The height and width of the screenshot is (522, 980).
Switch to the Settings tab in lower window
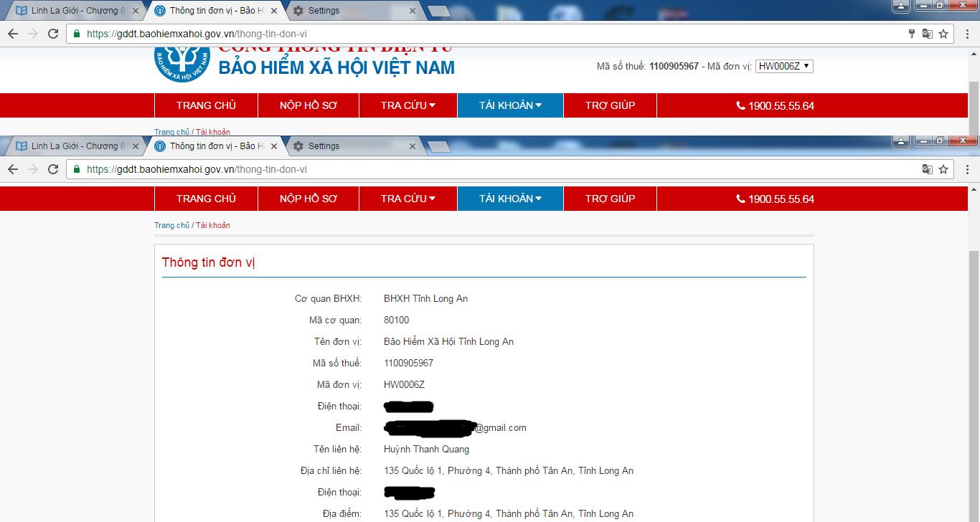click(x=356, y=146)
